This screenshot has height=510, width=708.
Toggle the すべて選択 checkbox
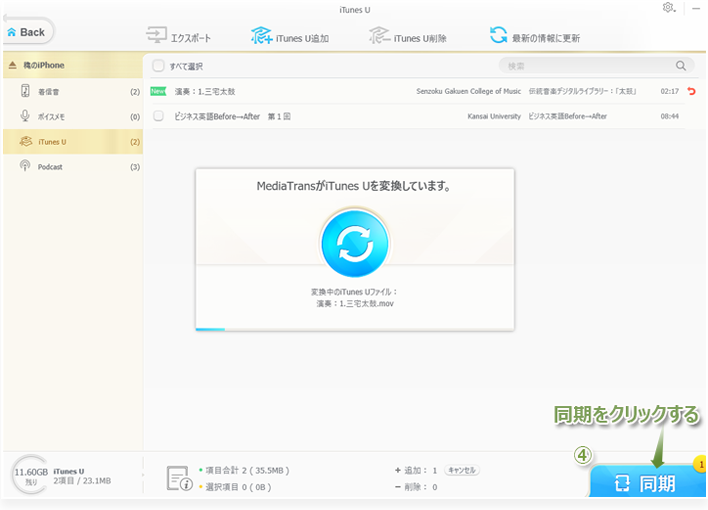pos(158,66)
